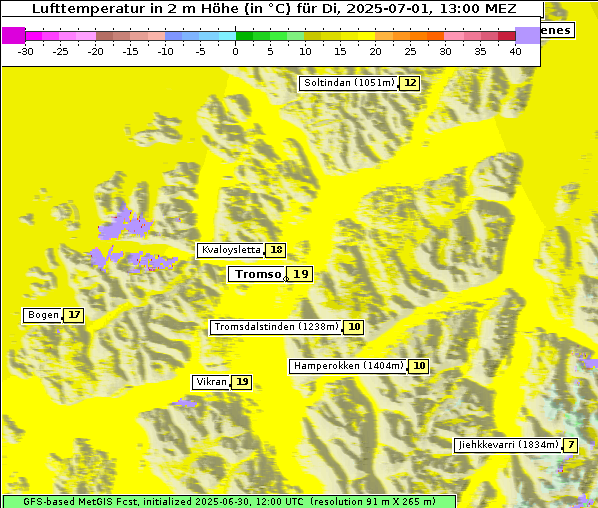Click the 0 tick label on legend
The image size is (598, 508).
tap(235, 52)
